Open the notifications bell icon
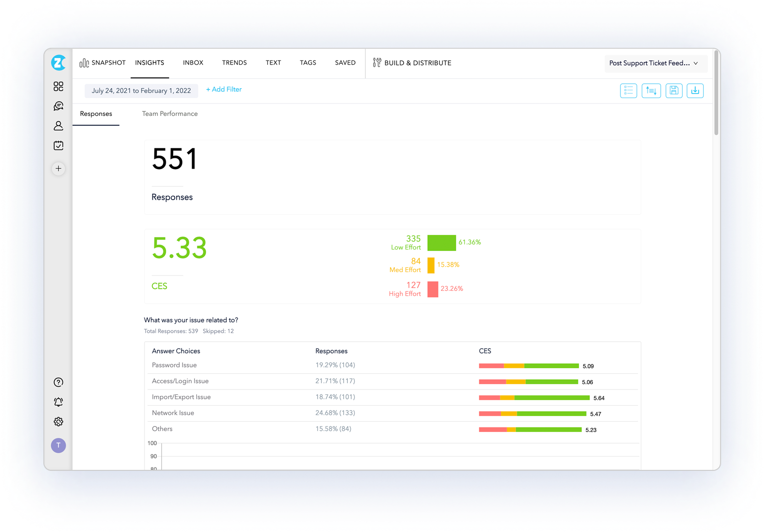This screenshot has width=764, height=532. tap(58, 402)
